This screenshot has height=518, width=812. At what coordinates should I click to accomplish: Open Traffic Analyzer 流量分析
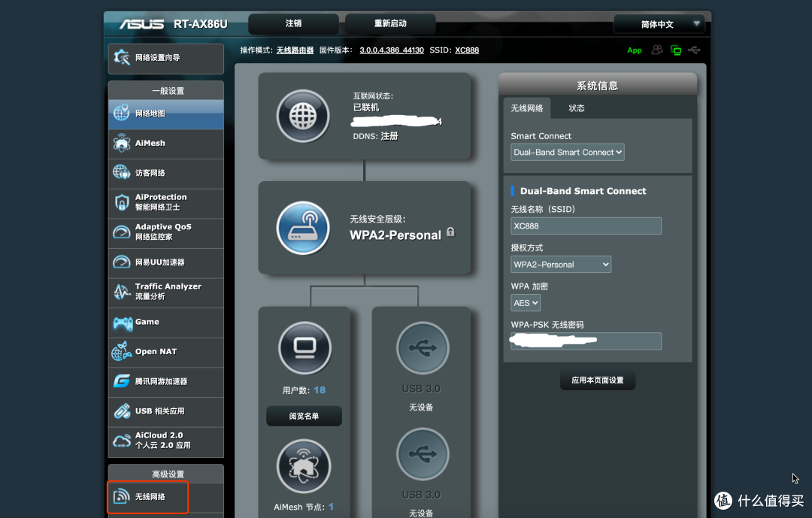[165, 292]
